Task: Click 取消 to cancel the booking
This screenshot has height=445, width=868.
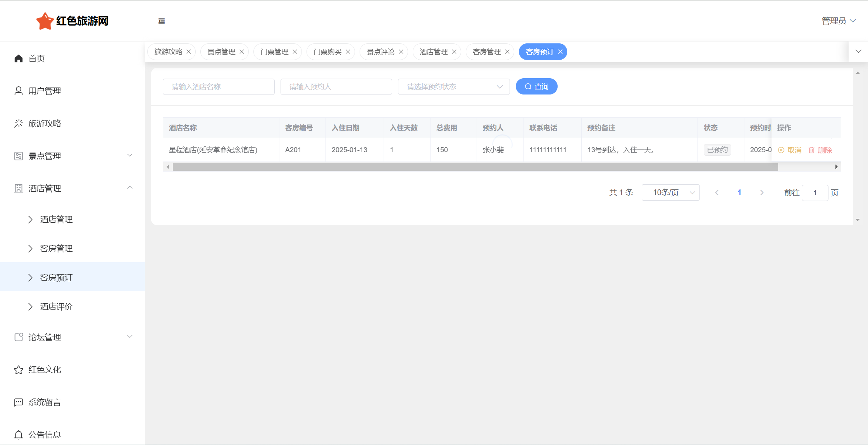Action: coord(790,150)
